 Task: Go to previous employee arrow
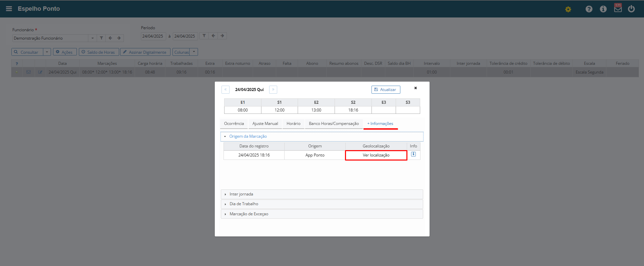pyautogui.click(x=110, y=38)
